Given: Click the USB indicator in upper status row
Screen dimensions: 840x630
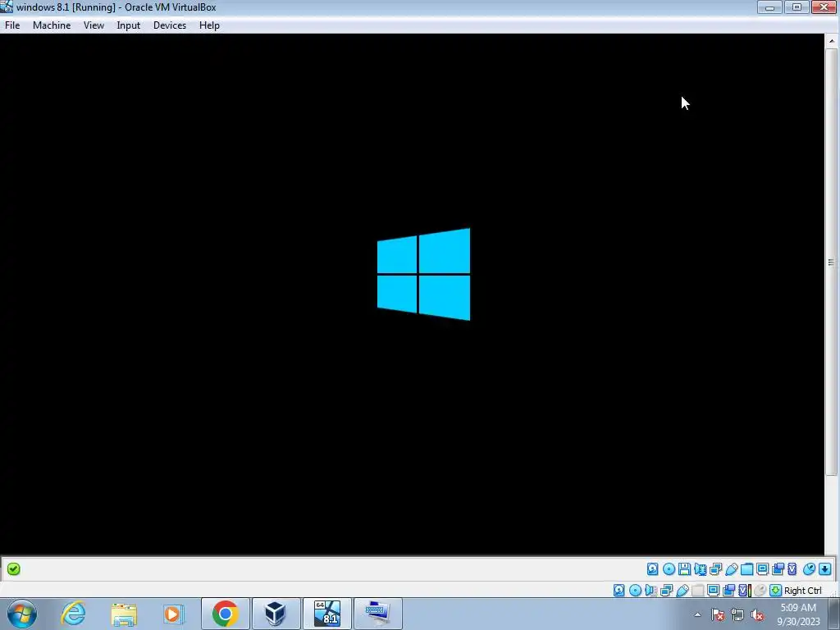Looking at the screenshot, I should tap(731, 569).
